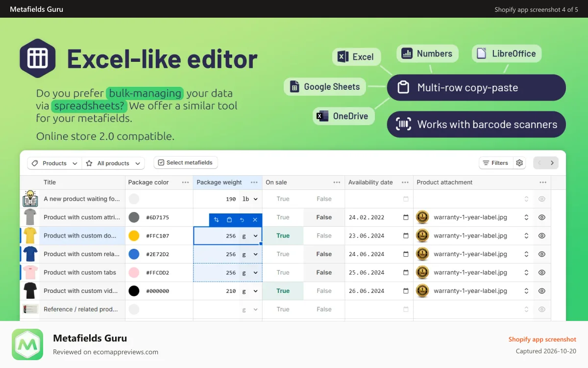Screen dimensions: 588x368
Task: Click the Availability date column header
Action: [370, 183]
